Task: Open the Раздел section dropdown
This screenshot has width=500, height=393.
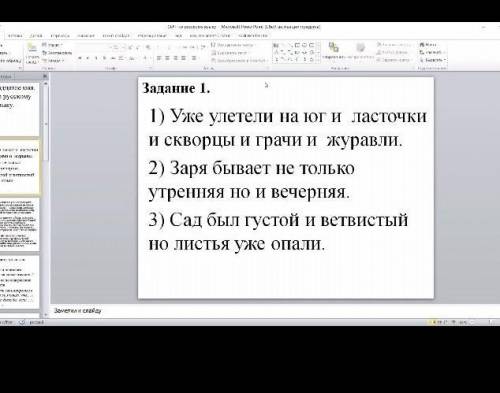Action: pos(53,61)
